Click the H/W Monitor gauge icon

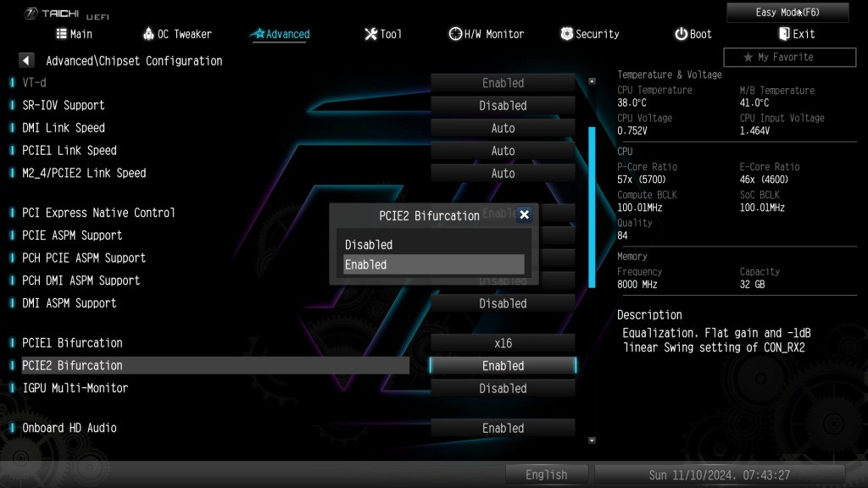click(x=455, y=34)
